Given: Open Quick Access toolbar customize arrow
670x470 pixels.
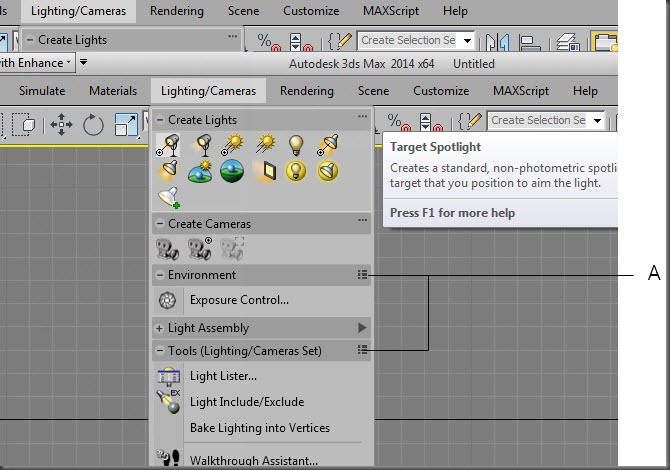Looking at the screenshot, I should pyautogui.click(x=83, y=62).
